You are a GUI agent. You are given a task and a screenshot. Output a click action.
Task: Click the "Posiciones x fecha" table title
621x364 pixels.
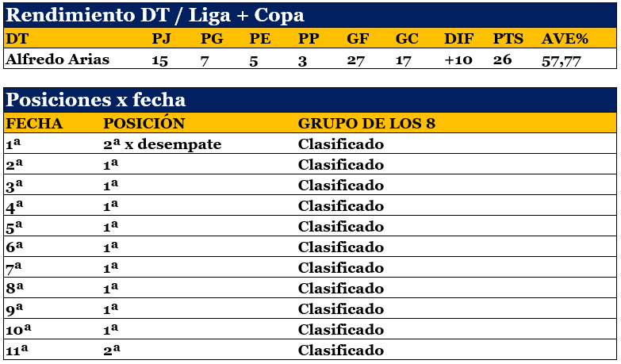click(x=96, y=100)
